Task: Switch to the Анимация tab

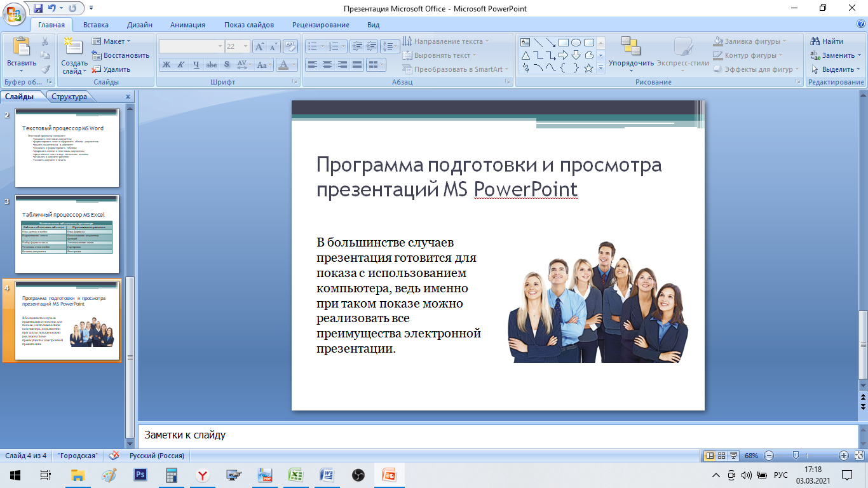Action: [187, 25]
